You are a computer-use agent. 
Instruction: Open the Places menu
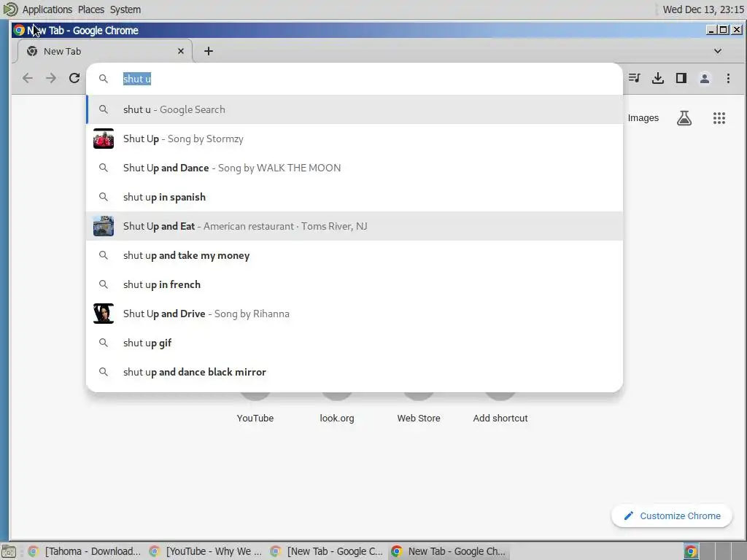pyautogui.click(x=91, y=9)
